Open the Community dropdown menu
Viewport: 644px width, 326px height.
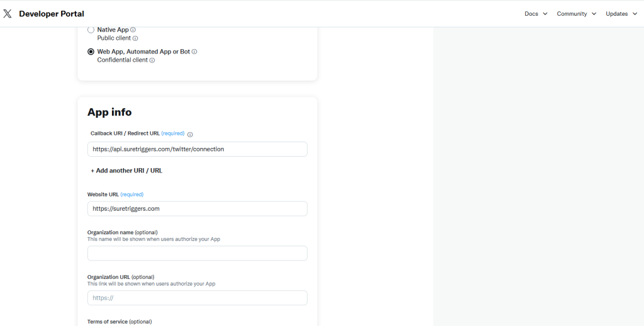click(x=575, y=14)
